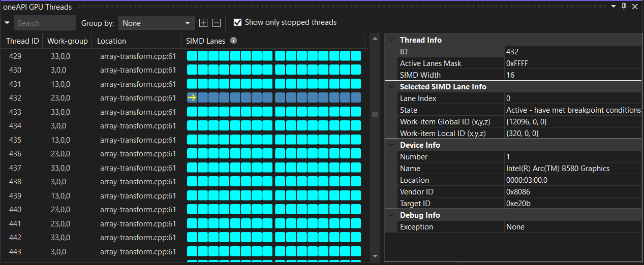
Task: Click the Location column header
Action: click(111, 41)
